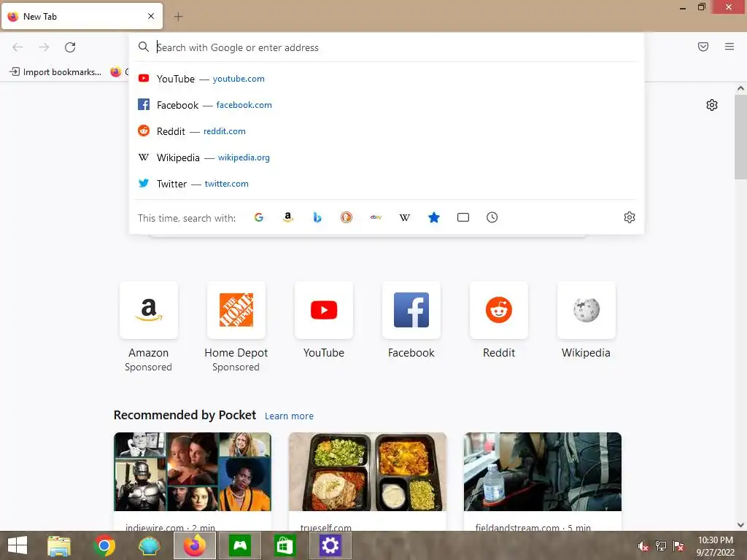Click the page vertical scrollbar thumb
The height and width of the screenshot is (560, 747).
click(740, 137)
